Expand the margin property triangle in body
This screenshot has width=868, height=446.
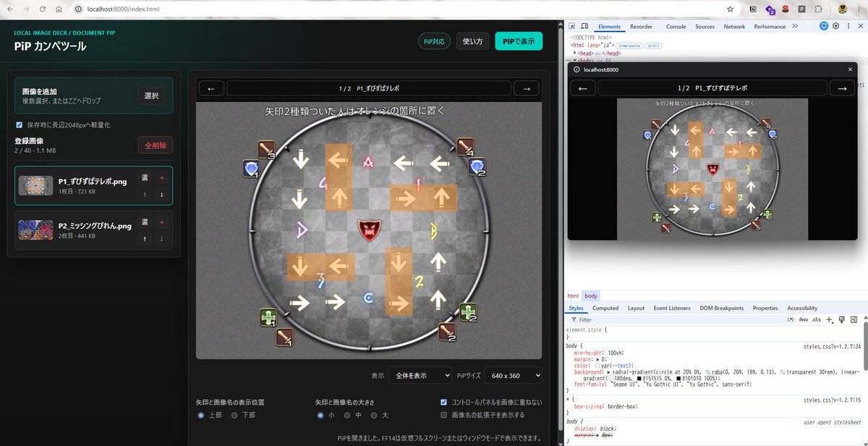coord(597,358)
